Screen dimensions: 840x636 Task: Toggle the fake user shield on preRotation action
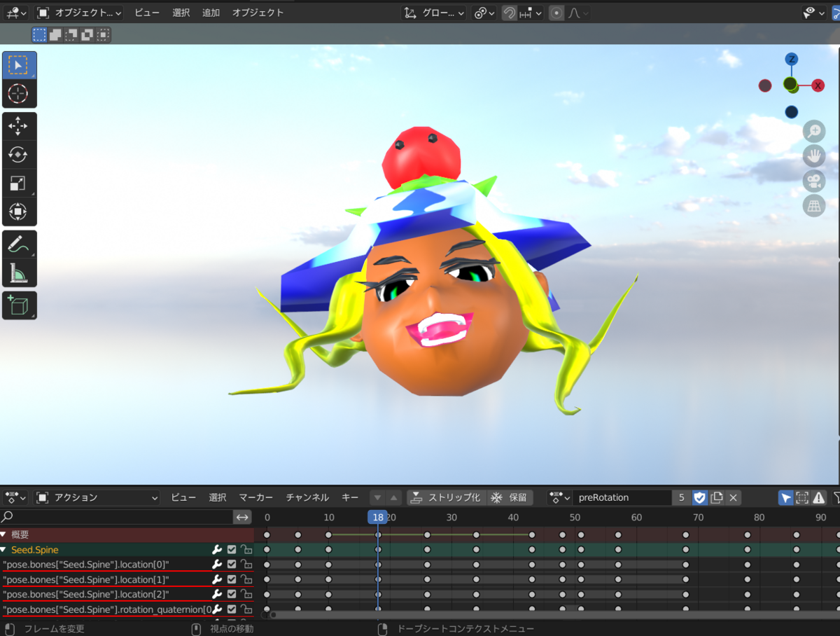(699, 497)
